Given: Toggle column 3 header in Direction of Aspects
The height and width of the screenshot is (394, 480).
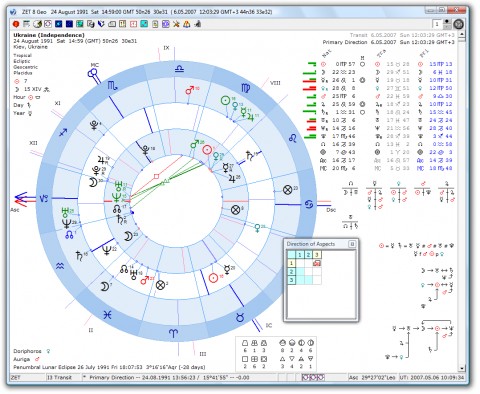Looking at the screenshot, I should point(317,255).
